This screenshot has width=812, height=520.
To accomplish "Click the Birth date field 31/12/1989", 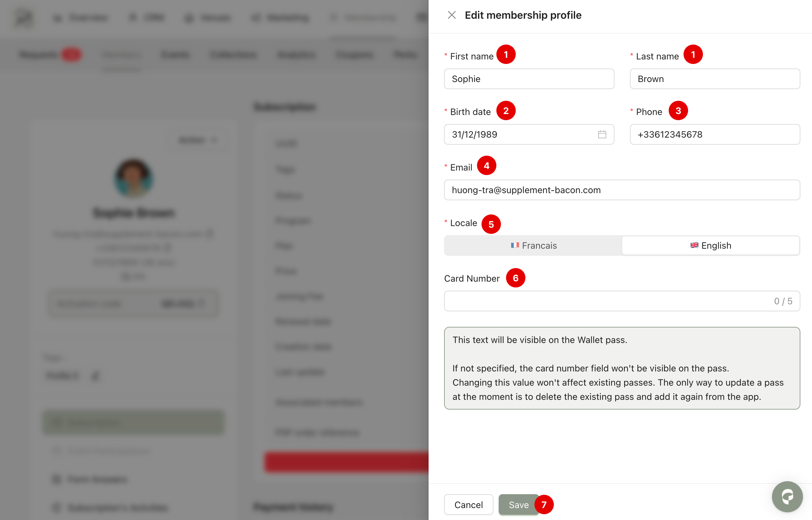I will coord(520,134).
